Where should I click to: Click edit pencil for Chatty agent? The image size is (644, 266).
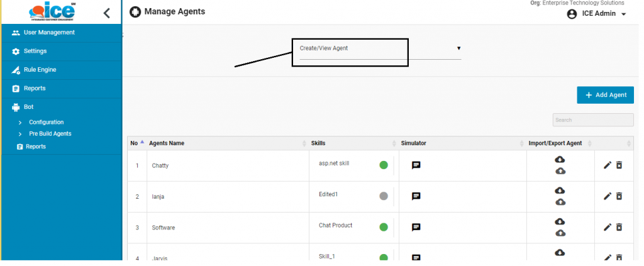607,165
